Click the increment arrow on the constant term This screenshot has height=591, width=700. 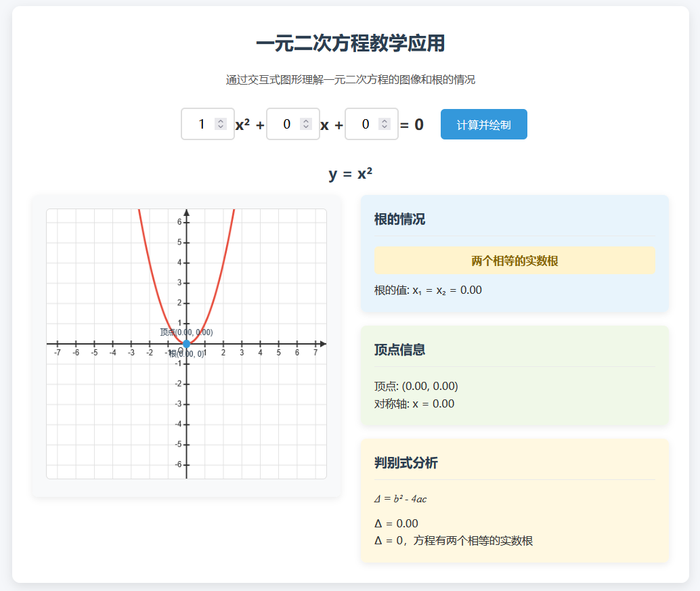tap(385, 121)
